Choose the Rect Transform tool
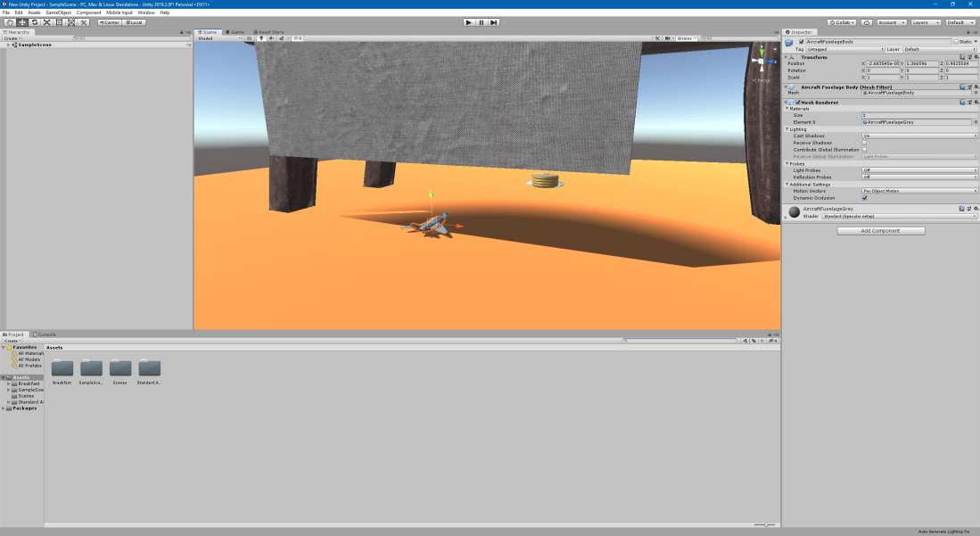Image resolution: width=980 pixels, height=536 pixels. 58,22
